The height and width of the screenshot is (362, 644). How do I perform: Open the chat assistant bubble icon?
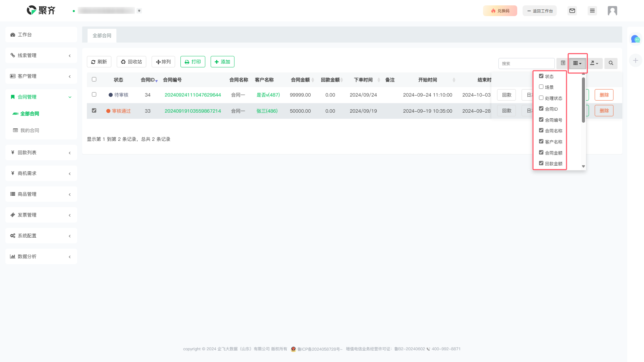(635, 39)
